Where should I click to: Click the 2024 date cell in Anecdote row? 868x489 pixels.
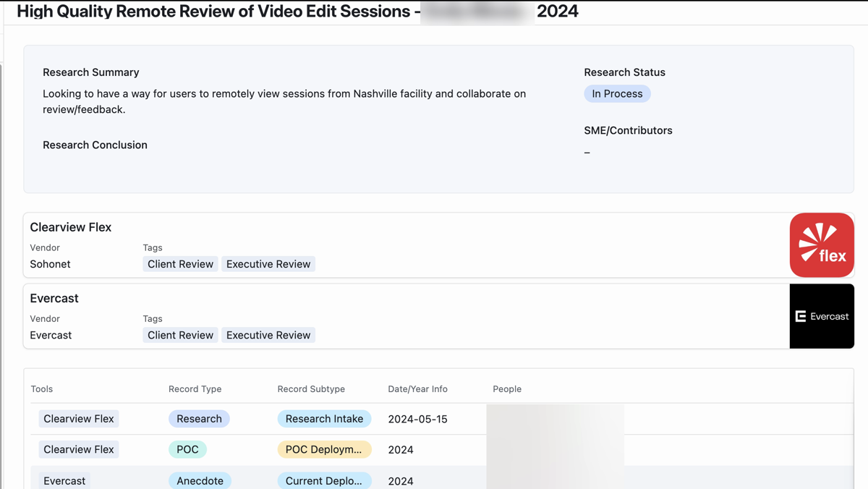(x=401, y=480)
